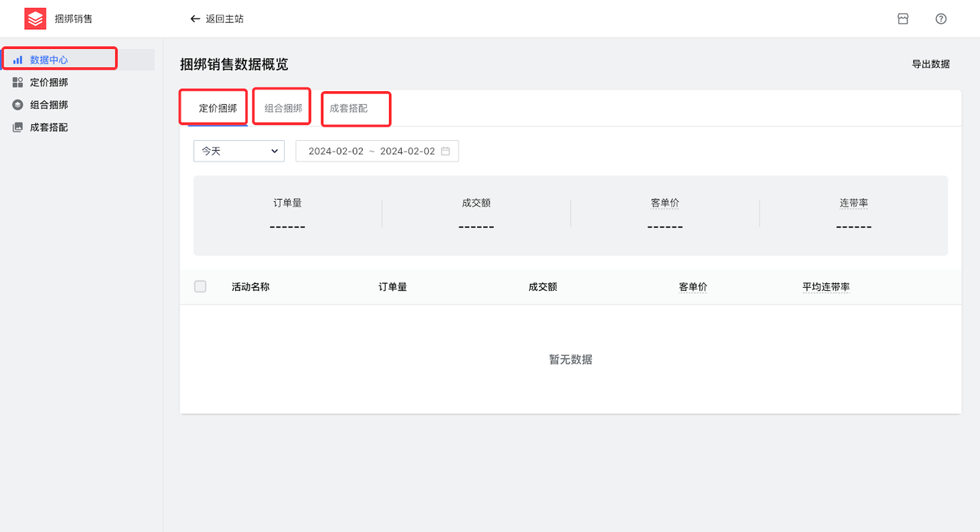Click the picture icon next to 成套搭配

[x=18, y=127]
